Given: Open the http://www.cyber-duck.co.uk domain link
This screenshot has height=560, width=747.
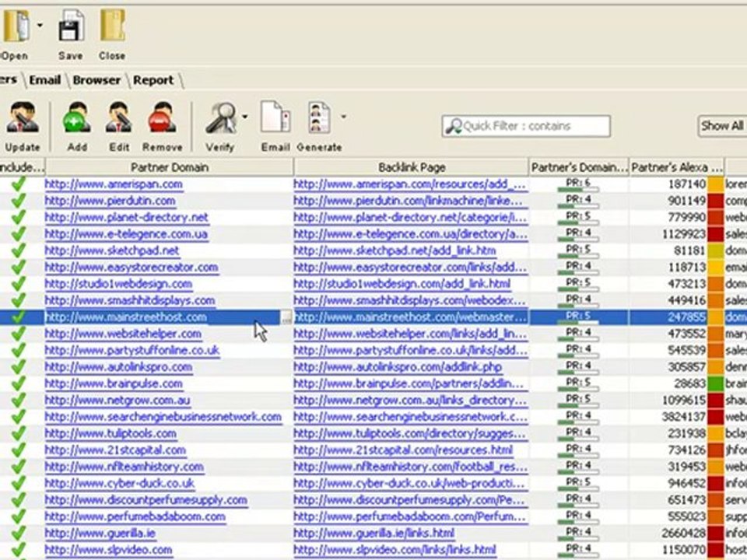Looking at the screenshot, I should (x=120, y=483).
